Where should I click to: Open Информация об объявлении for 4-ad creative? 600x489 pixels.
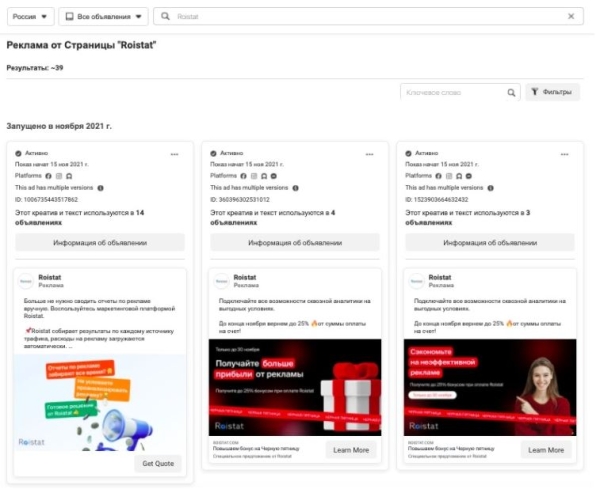(x=295, y=243)
